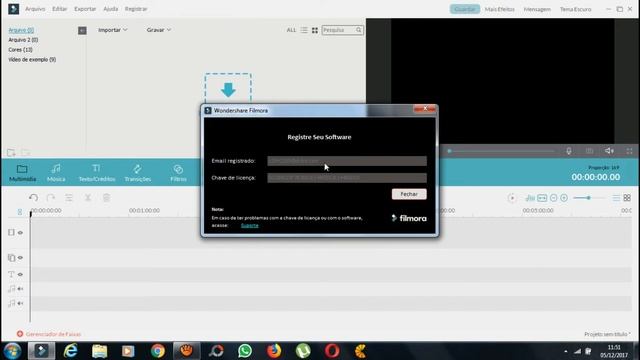Mute the second audio track
The image size is (640, 360).
pyautogui.click(x=20, y=303)
